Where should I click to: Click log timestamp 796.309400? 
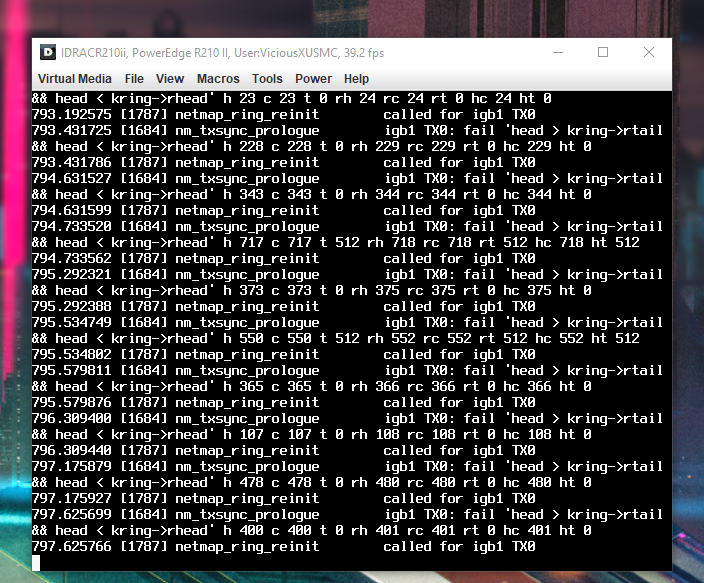tap(71, 419)
